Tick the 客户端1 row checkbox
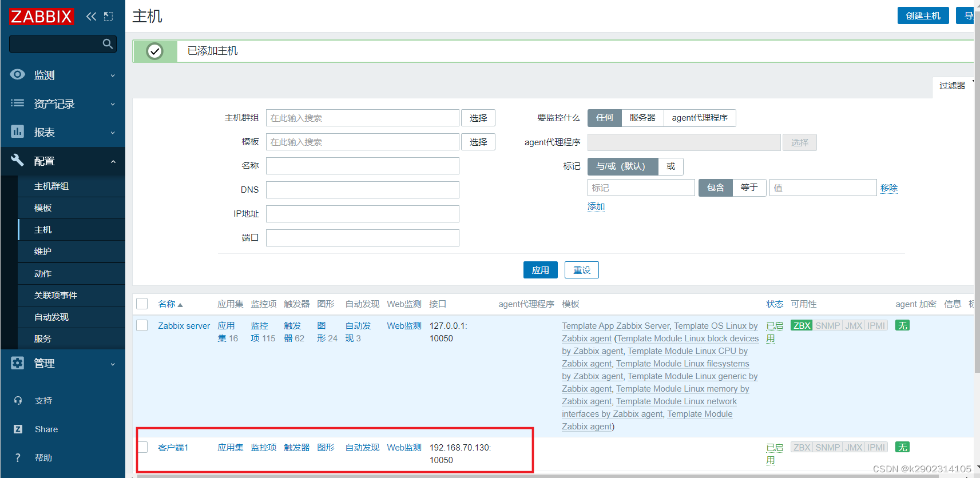The image size is (980, 478). pyautogui.click(x=142, y=447)
